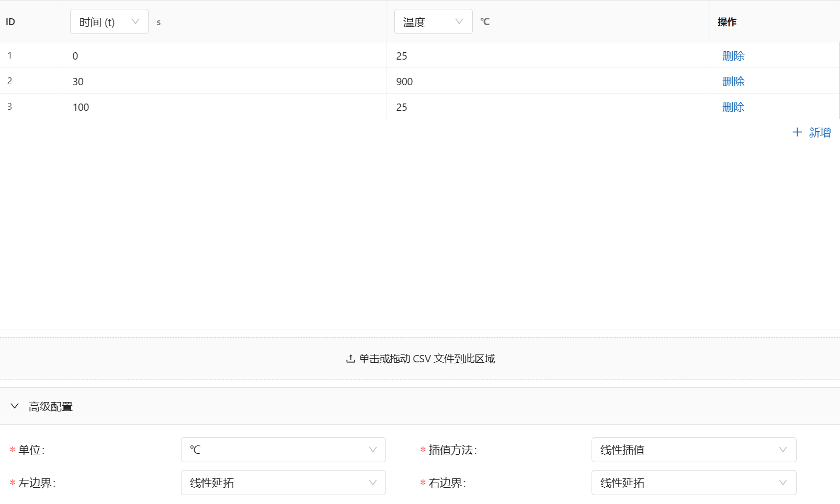Viewport: 840px width, 504px height.
Task: Select time cell with value 0
Action: (224, 55)
